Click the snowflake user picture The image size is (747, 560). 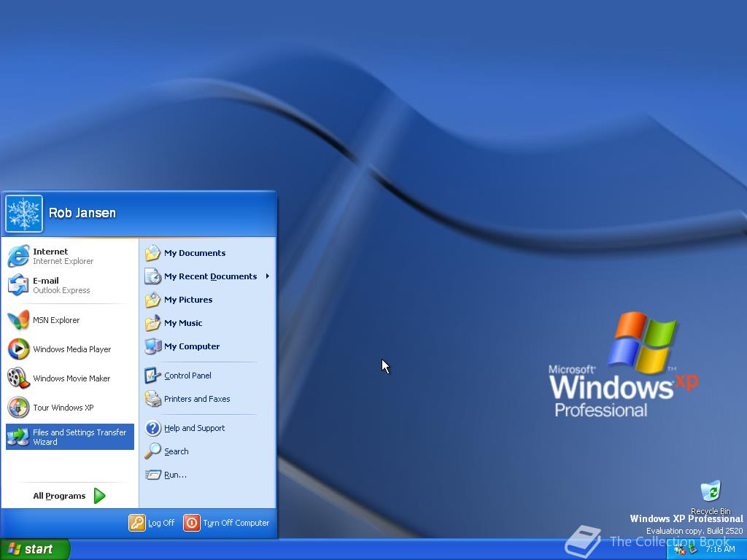coord(24,214)
